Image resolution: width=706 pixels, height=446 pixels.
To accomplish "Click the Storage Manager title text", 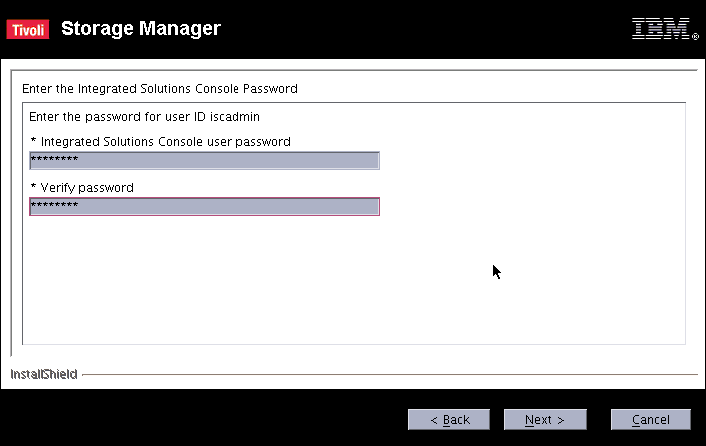I will click(141, 28).
